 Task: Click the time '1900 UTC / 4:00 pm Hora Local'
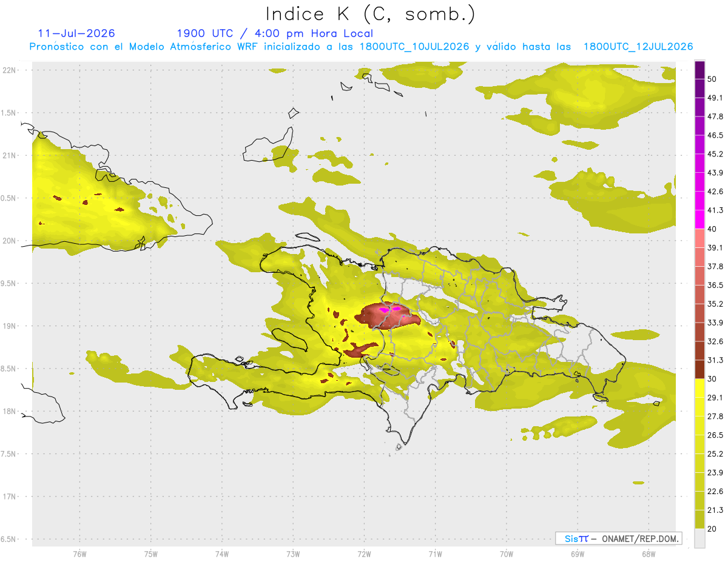click(x=275, y=33)
